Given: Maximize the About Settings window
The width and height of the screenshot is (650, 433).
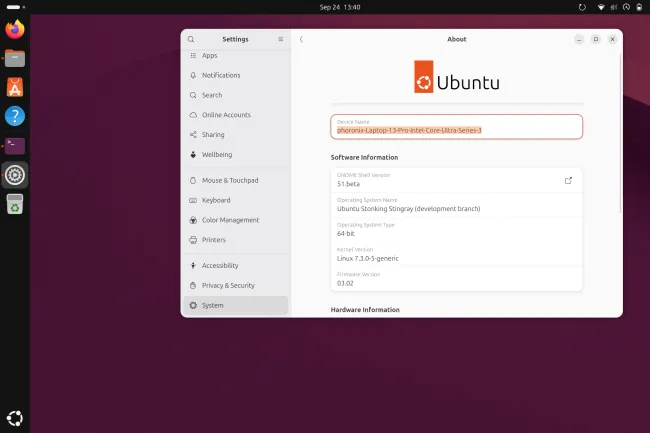Looking at the screenshot, I should tap(596, 39).
